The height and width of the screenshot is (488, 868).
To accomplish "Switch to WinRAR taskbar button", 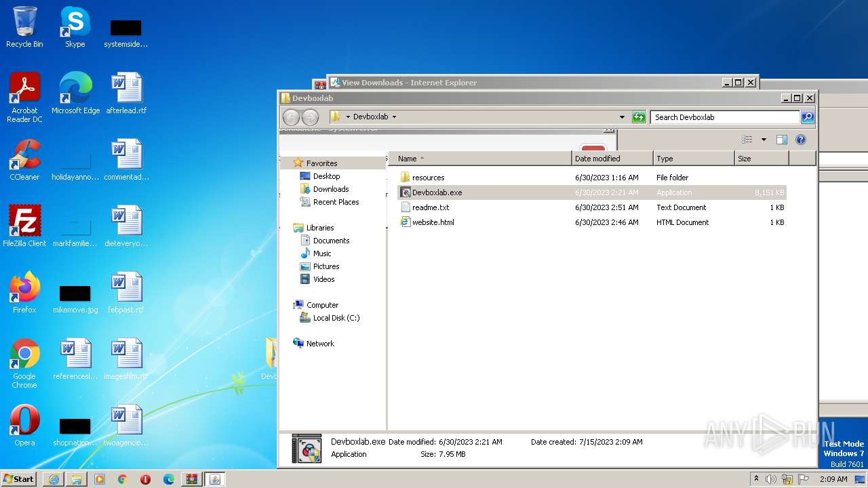I will click(192, 479).
